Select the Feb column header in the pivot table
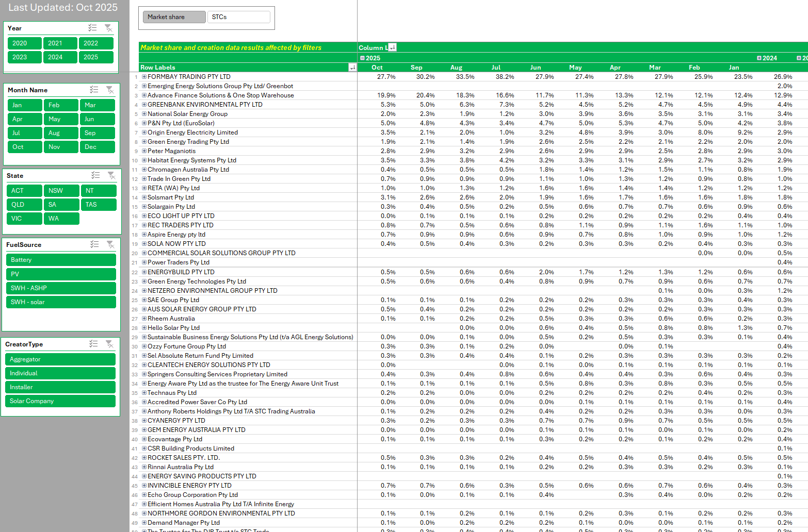Image resolution: width=808 pixels, height=532 pixels. tap(694, 68)
